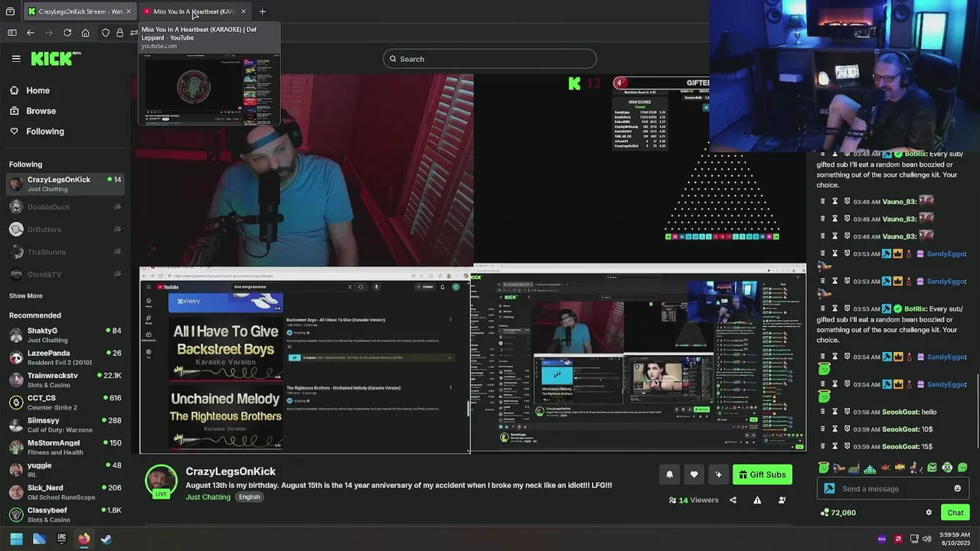Click the Send a message input

click(893, 488)
